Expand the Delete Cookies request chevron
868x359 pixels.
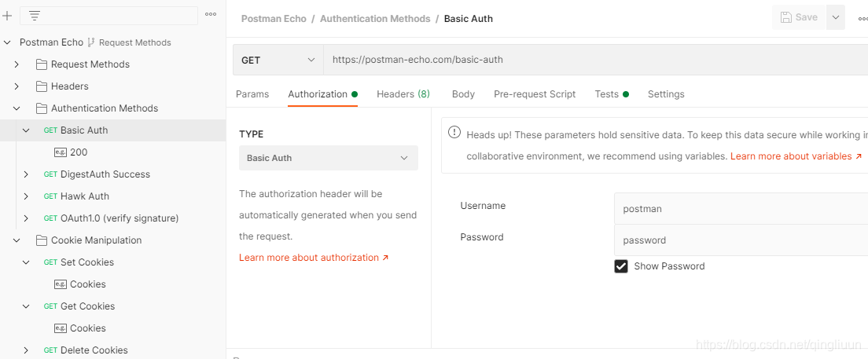point(26,350)
